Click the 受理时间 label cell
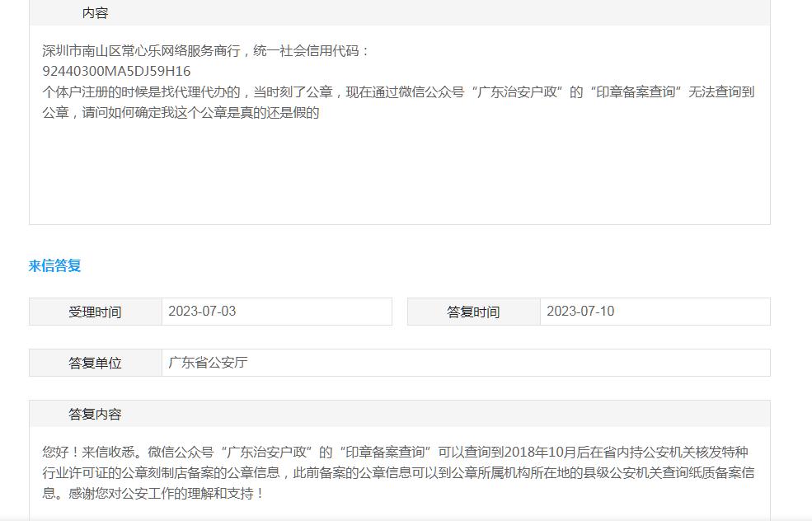This screenshot has height=530, width=812. pyautogui.click(x=95, y=312)
